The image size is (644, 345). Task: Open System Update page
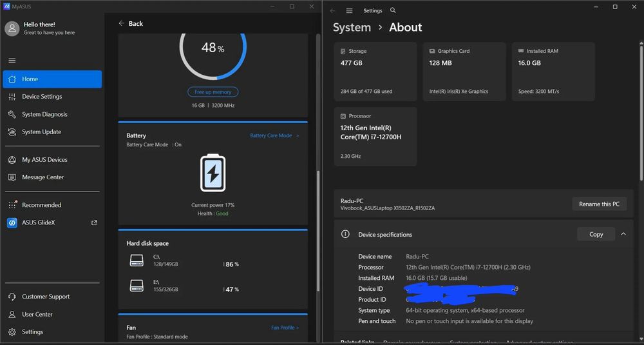tap(52, 132)
